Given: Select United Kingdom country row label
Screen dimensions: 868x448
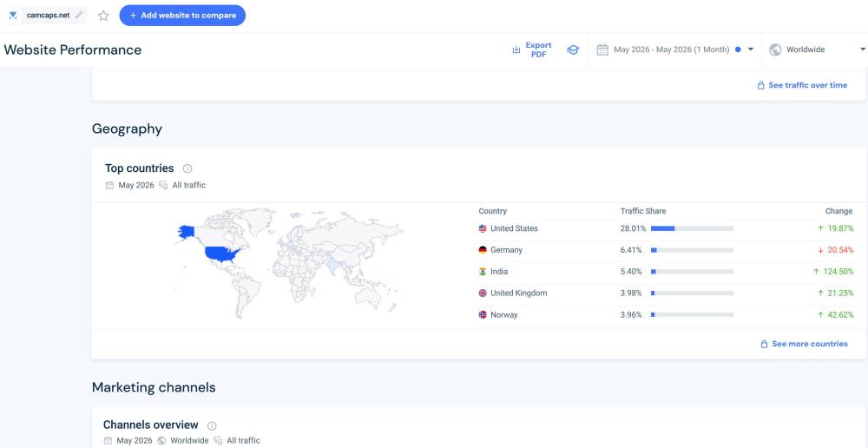Looking at the screenshot, I should pos(518,293).
